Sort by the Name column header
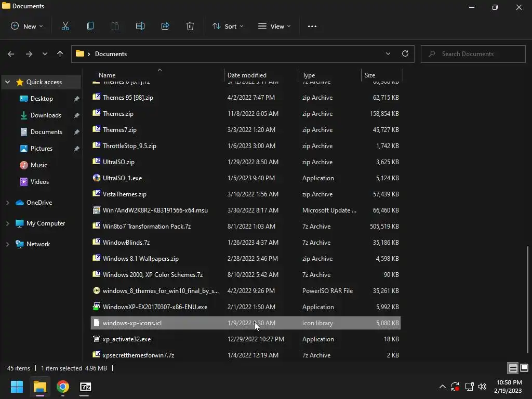Screen dimensions: 532x399 (158, 75)
